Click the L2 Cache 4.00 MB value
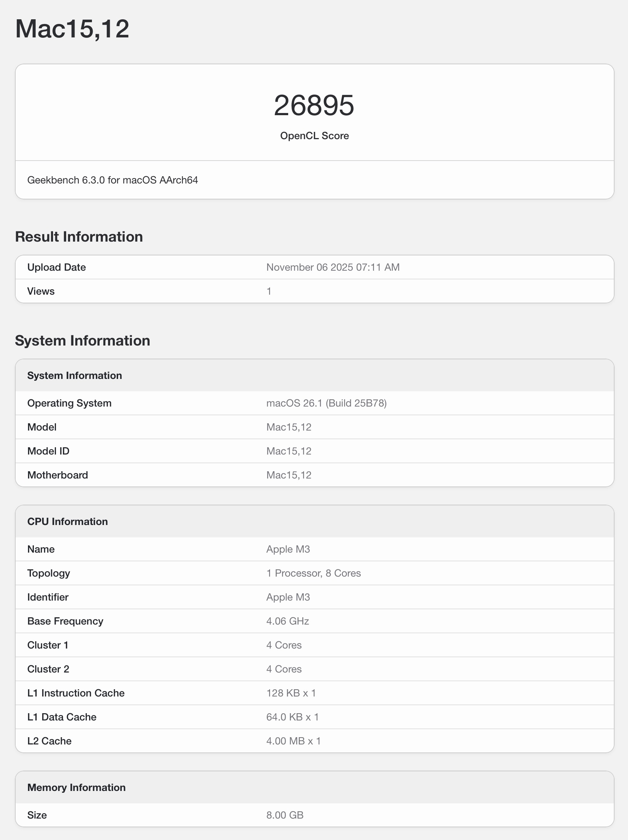This screenshot has width=628, height=840. click(293, 741)
